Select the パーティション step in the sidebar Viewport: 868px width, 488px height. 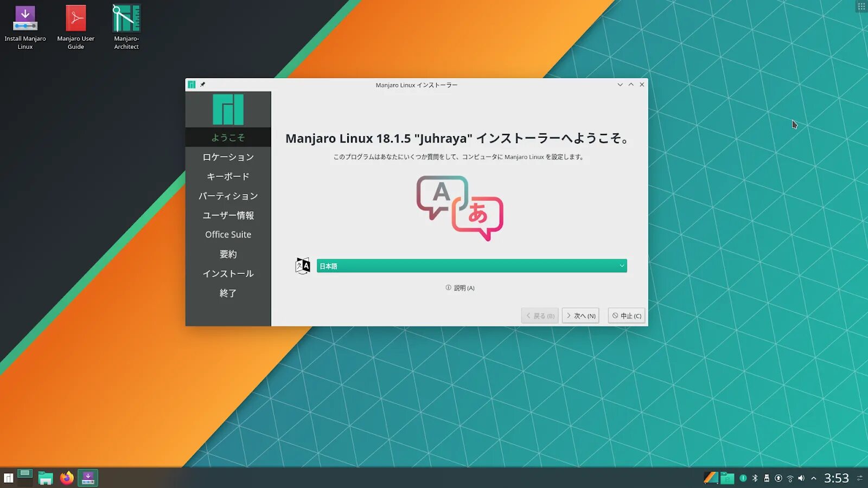coord(228,196)
